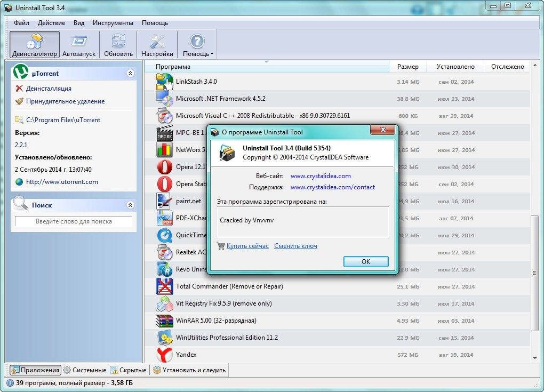
Task: Switch to Автозапуск startup manager
Action: click(x=79, y=44)
